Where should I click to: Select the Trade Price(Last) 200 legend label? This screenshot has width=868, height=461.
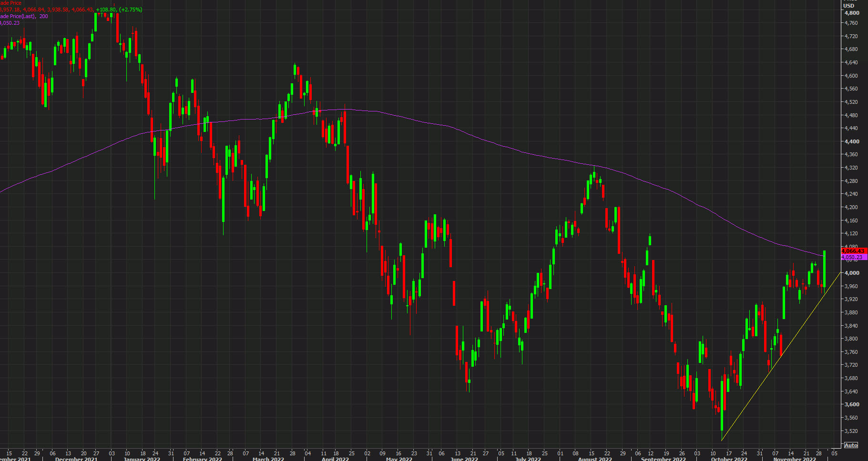[x=24, y=16]
